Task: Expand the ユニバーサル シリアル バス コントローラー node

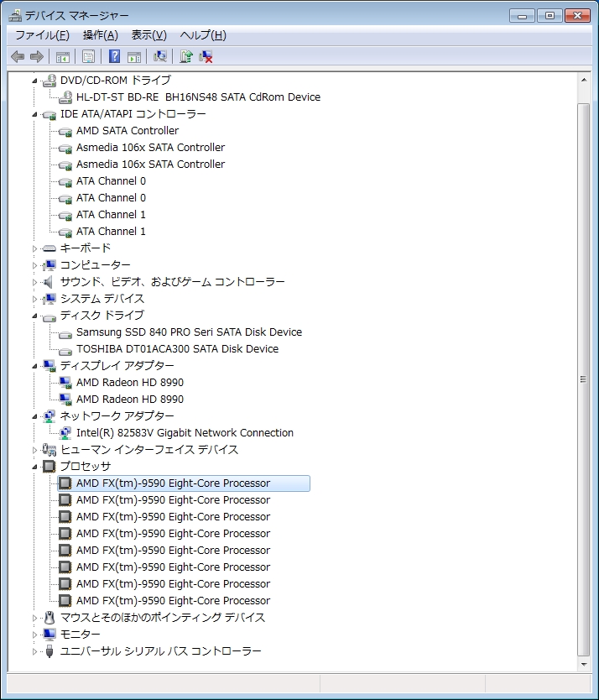Action: 34,652
